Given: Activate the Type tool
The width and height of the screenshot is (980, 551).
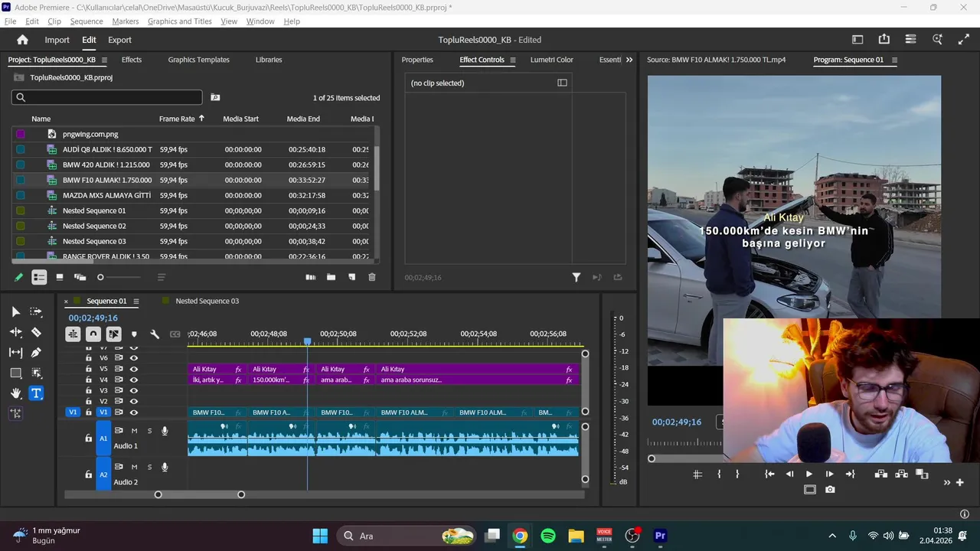Looking at the screenshot, I should pyautogui.click(x=36, y=393).
